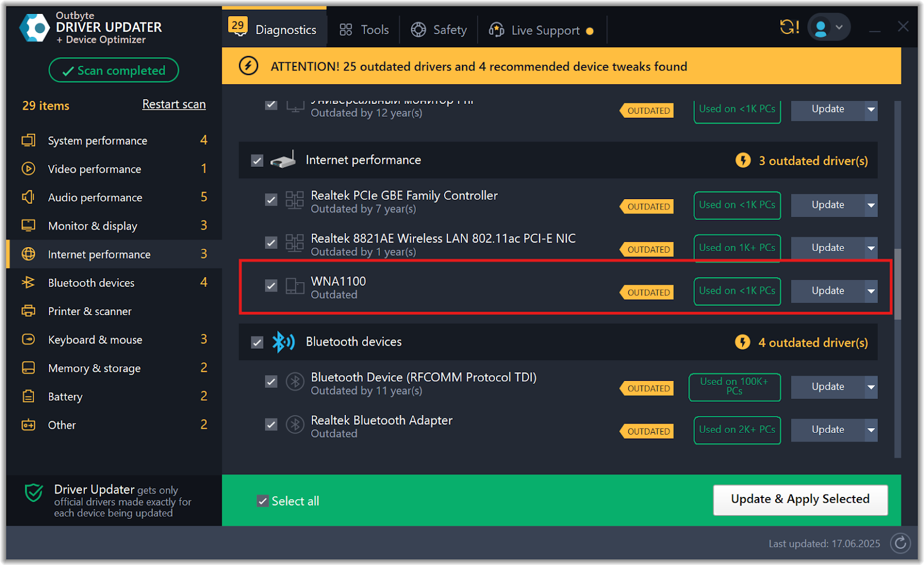The image size is (924, 565).
Task: Open the Live Support tab
Action: [542, 30]
